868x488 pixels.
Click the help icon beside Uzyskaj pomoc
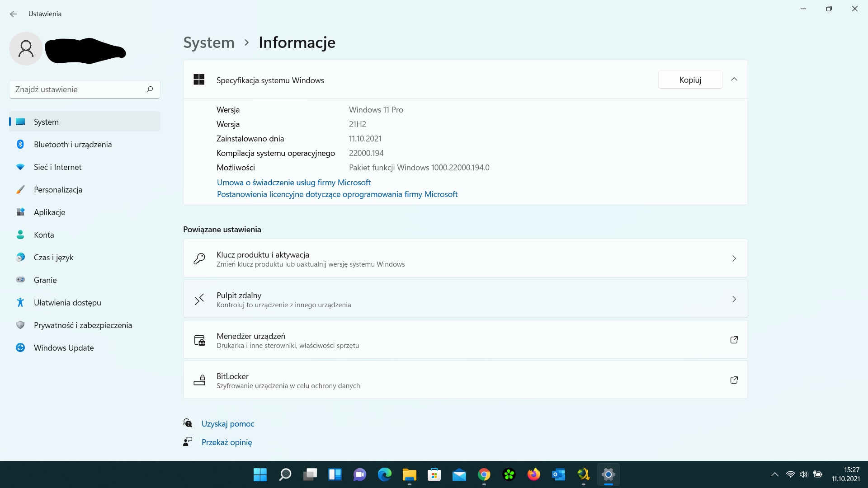pos(188,423)
